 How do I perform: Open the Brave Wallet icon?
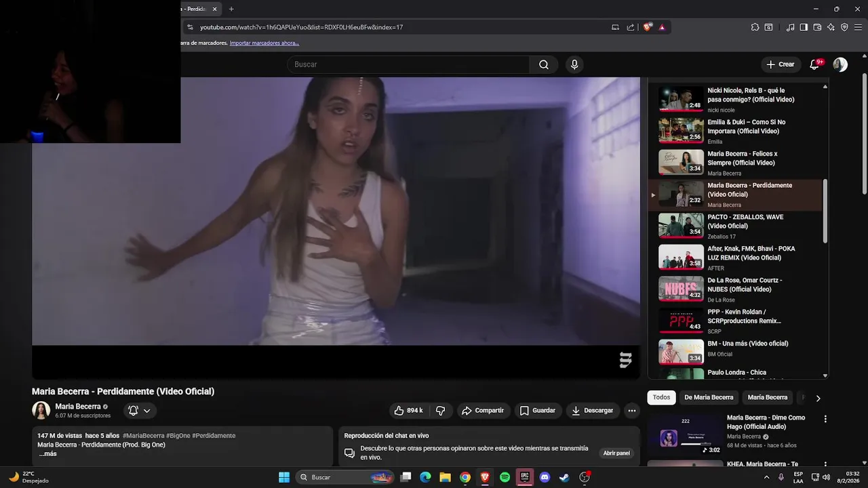tap(817, 27)
